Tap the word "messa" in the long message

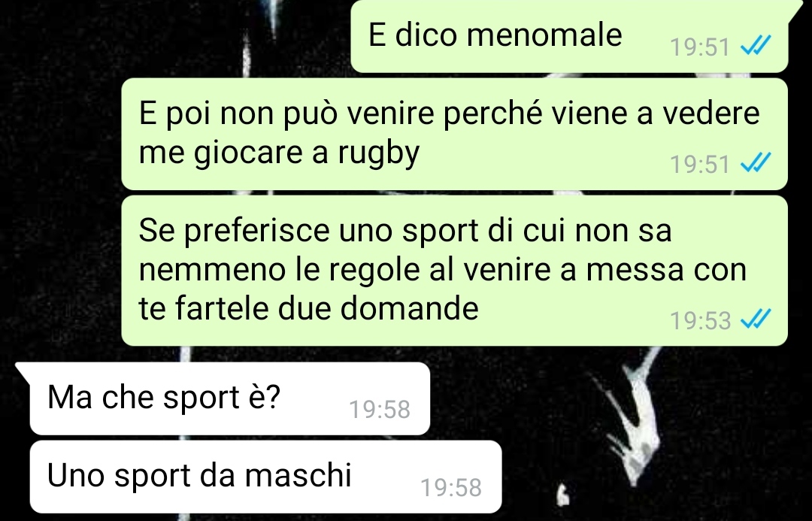coord(634,270)
